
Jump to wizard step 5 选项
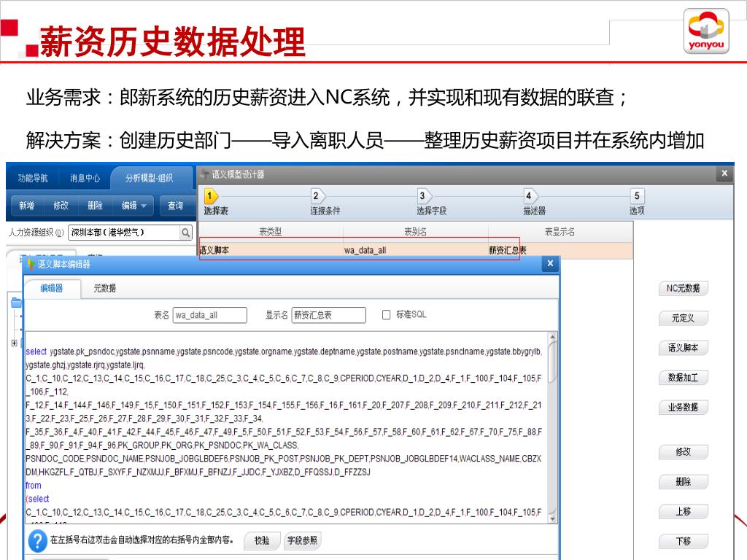637,196
